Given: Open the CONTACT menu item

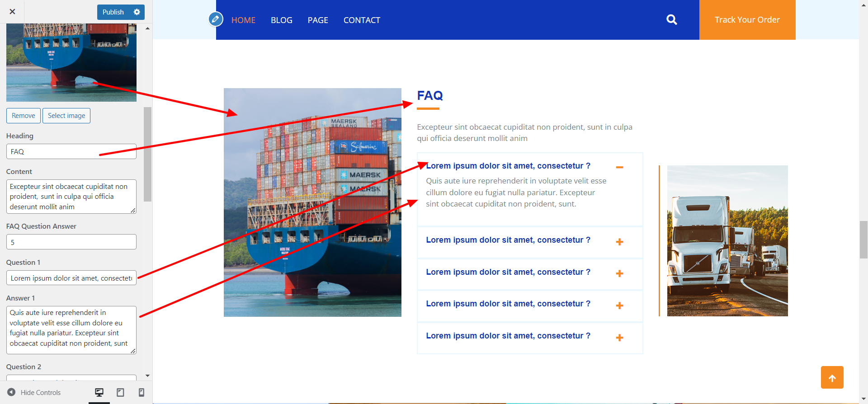Looking at the screenshot, I should point(362,20).
